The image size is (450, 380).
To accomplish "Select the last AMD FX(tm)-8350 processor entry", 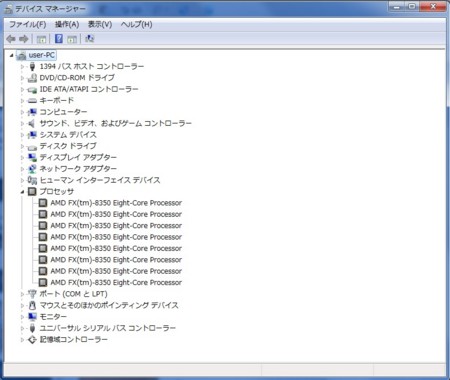I will (116, 282).
